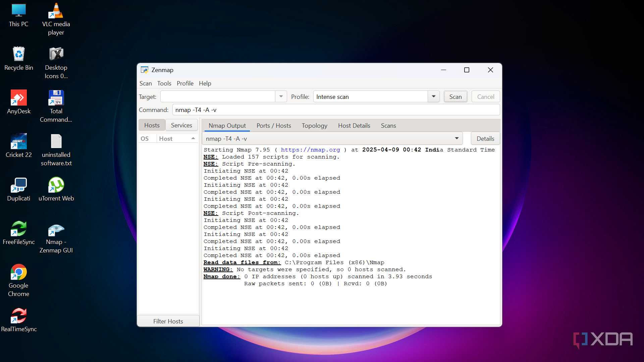This screenshot has height=362, width=644.
Task: Click the WARNING: line in Nmap output
Action: (305, 269)
